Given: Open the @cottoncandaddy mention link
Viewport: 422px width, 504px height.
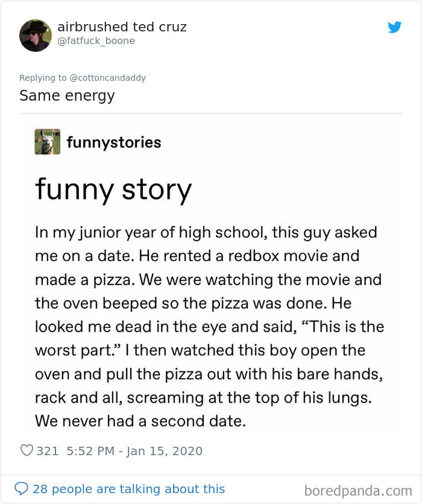Looking at the screenshot, I should click(x=108, y=78).
